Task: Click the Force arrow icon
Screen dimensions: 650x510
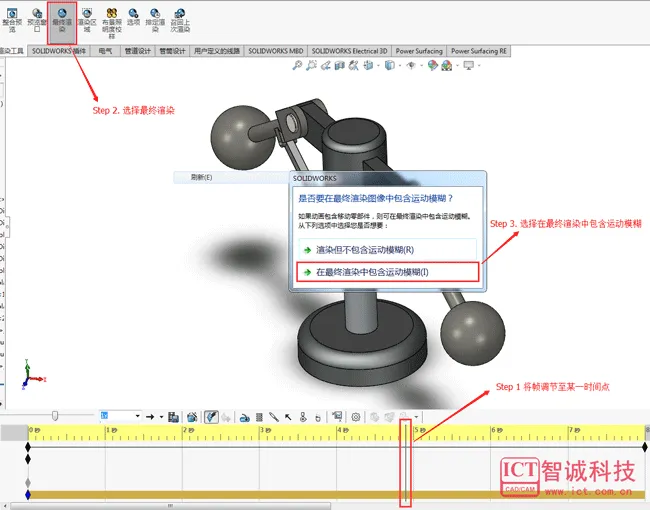Action: [x=288, y=417]
